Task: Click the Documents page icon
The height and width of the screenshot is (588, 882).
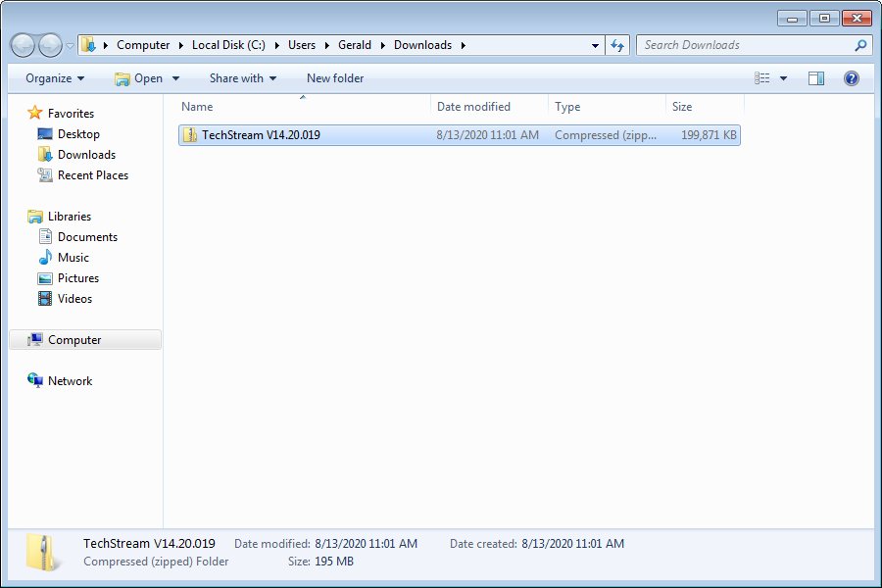Action: tap(45, 236)
